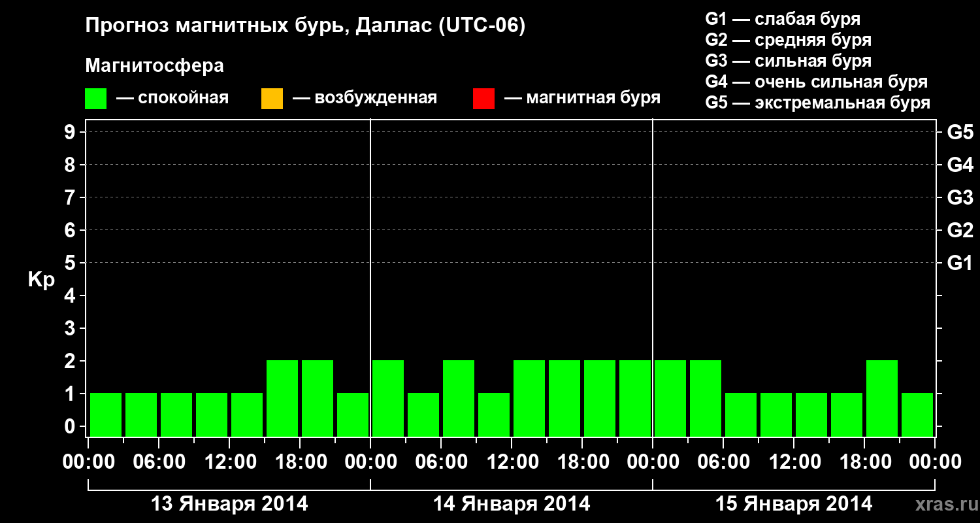The width and height of the screenshot is (980, 523).
Task: Click the 'Магнитосфера' heading
Action: tap(155, 66)
